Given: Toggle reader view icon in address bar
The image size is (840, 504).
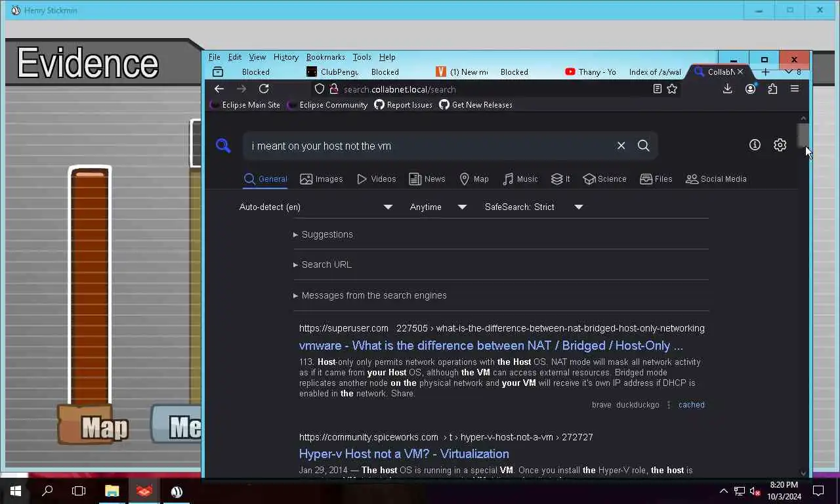Looking at the screenshot, I should (x=657, y=89).
